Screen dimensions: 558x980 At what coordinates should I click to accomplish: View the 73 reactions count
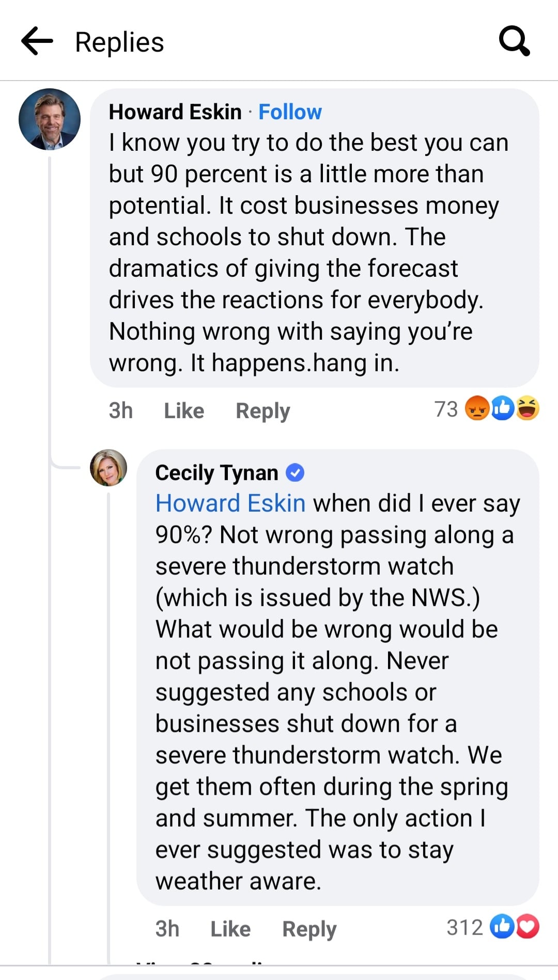446,409
